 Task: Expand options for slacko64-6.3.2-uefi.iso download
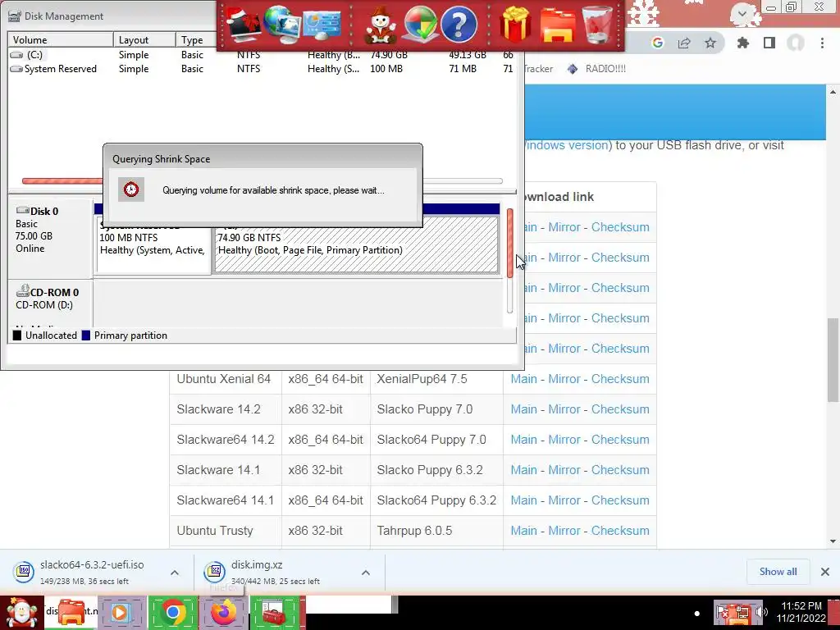pos(175,573)
